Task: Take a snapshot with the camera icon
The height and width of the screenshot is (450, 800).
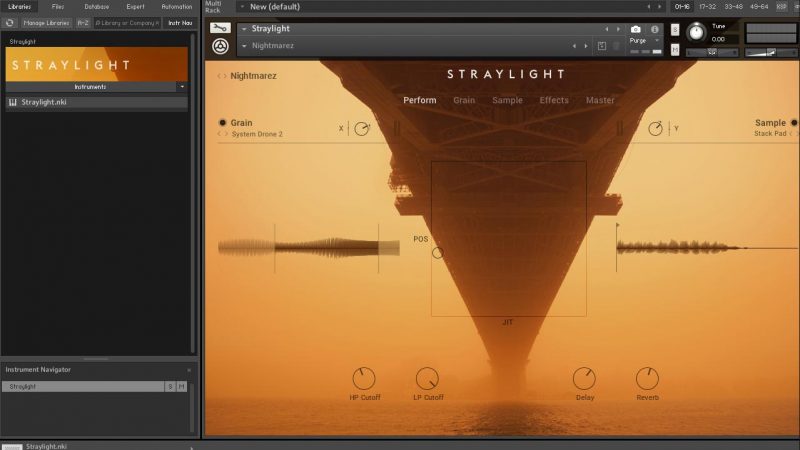Action: (x=635, y=29)
